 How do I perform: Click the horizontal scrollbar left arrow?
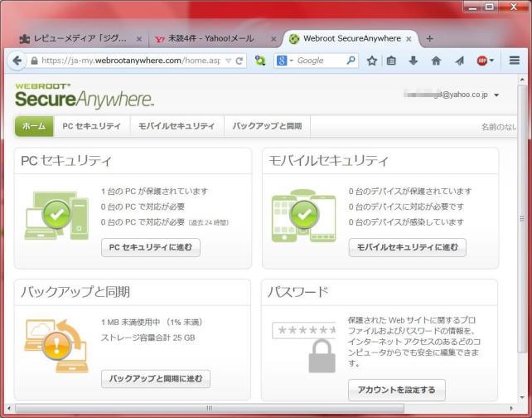[x=9, y=408]
